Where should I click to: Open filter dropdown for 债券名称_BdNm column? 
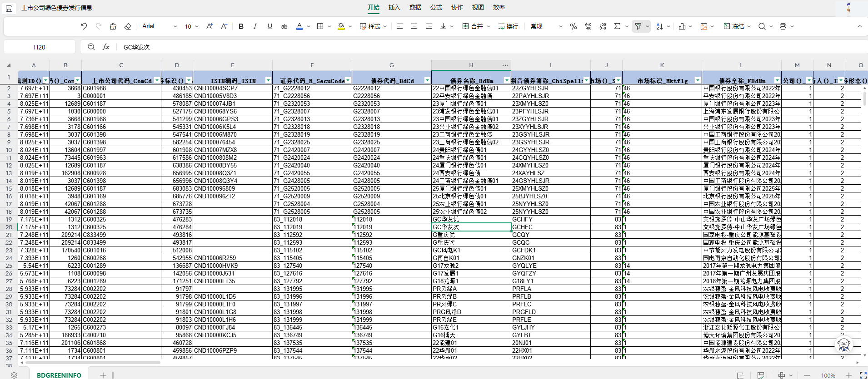pyautogui.click(x=507, y=80)
